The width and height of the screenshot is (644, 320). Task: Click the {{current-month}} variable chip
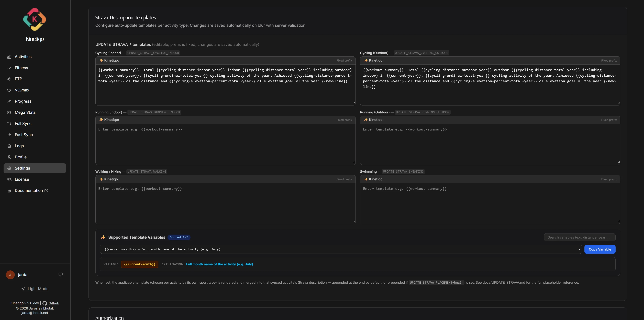pyautogui.click(x=139, y=264)
